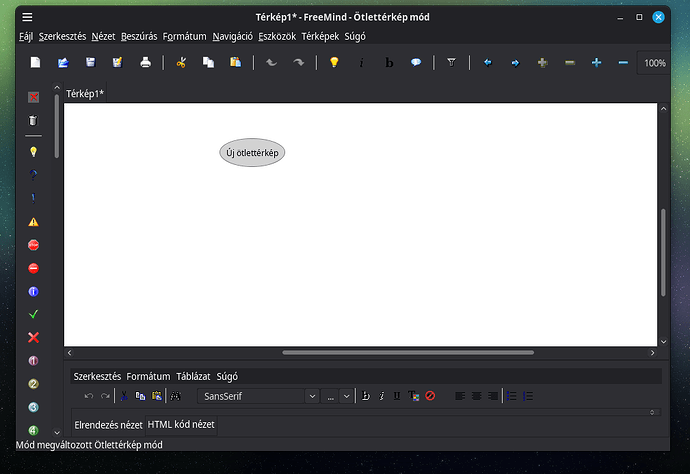Click the Save As icon with pencil
This screenshot has width=690, height=474.
[117, 62]
